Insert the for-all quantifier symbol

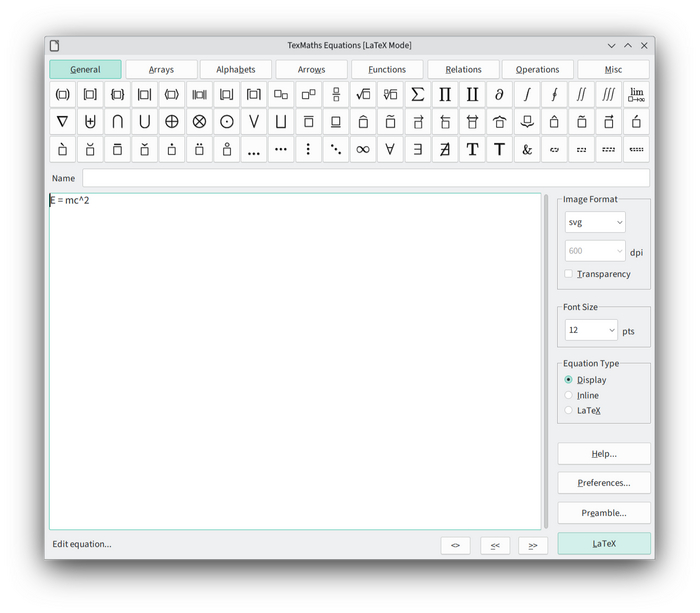[390, 150]
